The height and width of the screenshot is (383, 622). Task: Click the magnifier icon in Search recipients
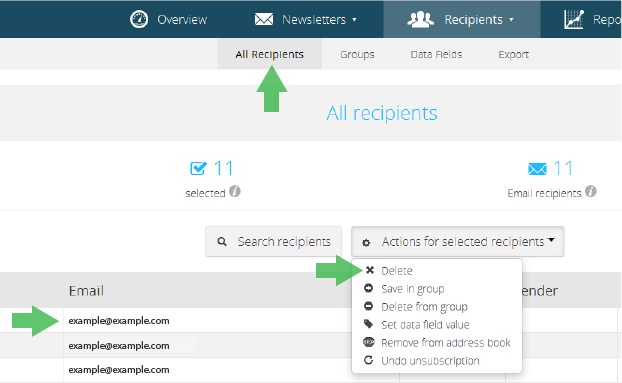coord(222,241)
